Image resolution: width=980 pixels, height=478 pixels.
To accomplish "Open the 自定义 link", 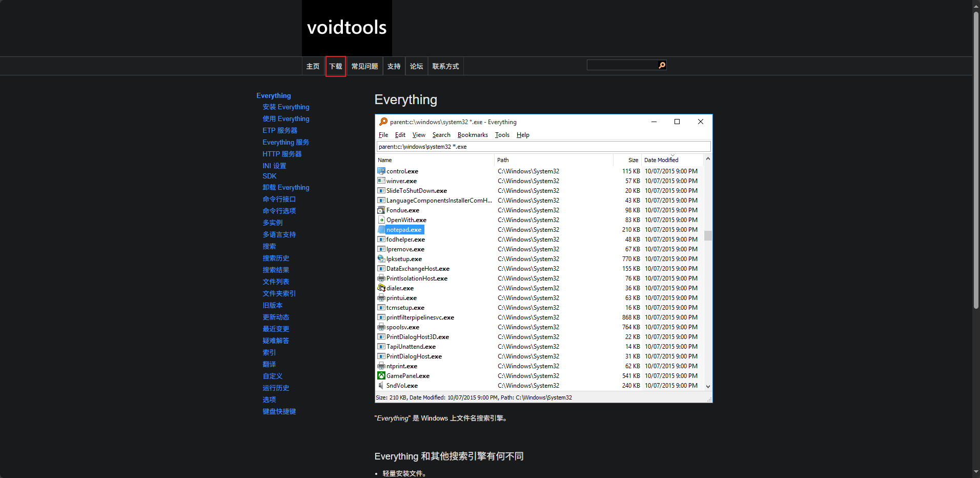I will pos(273,376).
